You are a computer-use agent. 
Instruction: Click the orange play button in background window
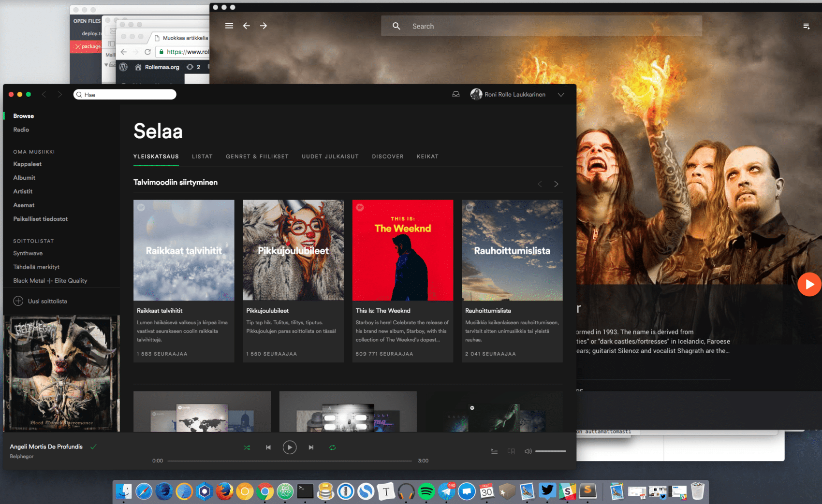click(x=809, y=285)
